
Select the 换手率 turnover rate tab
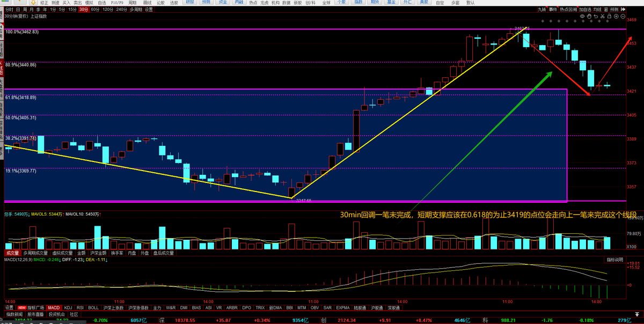[x=117, y=253]
